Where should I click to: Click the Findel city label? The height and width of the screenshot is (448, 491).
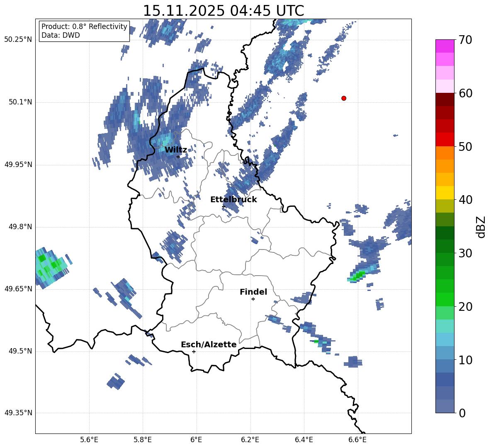(253, 292)
